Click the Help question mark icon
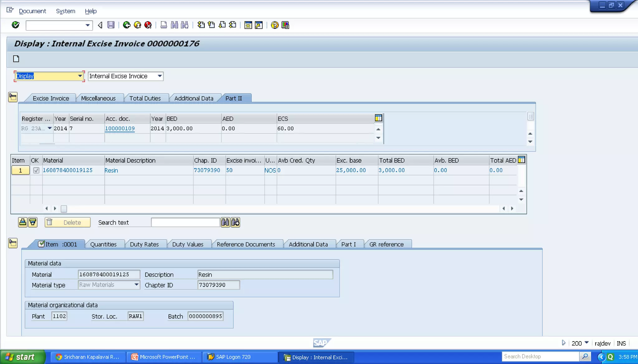 tap(274, 25)
